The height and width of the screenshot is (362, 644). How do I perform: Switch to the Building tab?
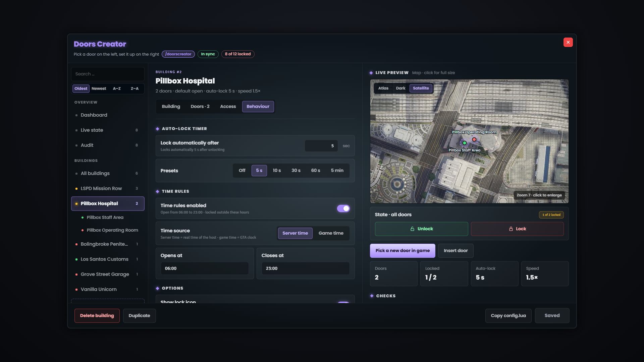pos(171,107)
